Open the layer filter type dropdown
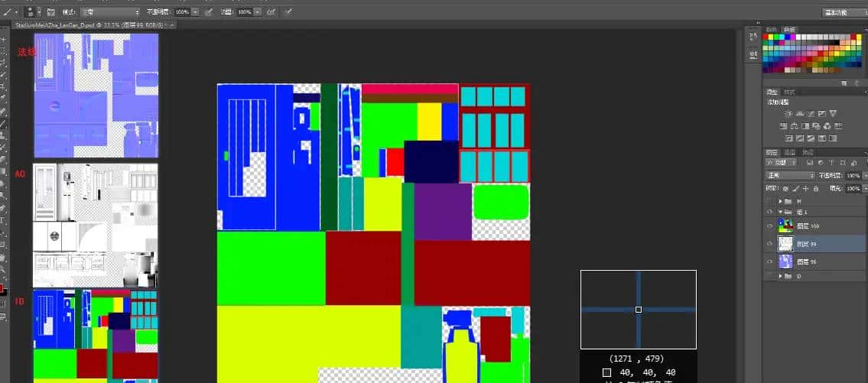868x383 pixels. (781, 162)
